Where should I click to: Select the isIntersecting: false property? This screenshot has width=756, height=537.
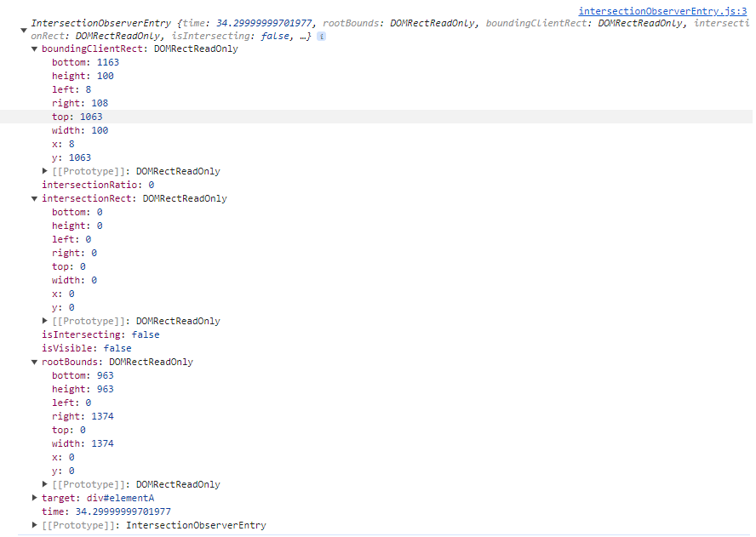tap(100, 334)
